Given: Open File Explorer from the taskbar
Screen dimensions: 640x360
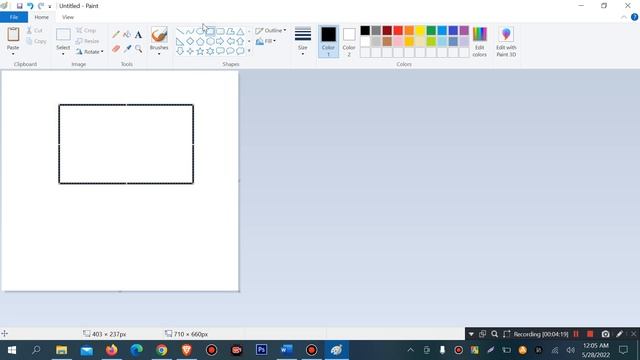Looking at the screenshot, I should pyautogui.click(x=62, y=350).
